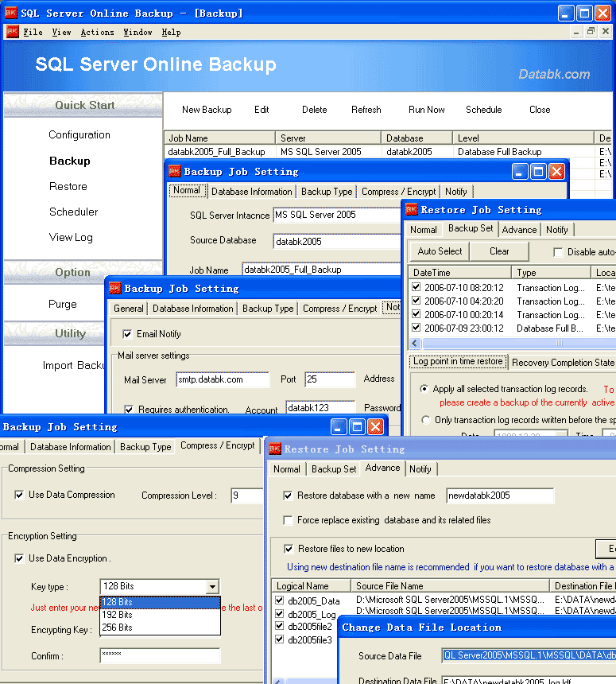Click BK icon of lower Restore Job Setting window
The image size is (616, 684).
[275, 449]
